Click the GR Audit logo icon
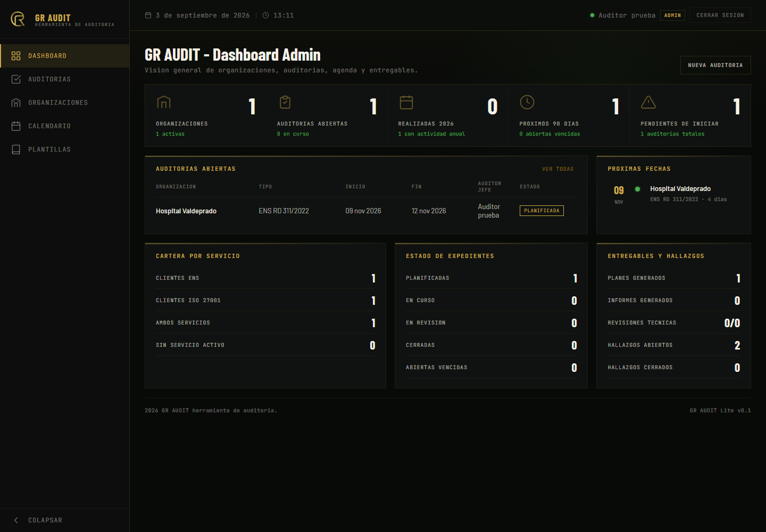 [x=18, y=19]
